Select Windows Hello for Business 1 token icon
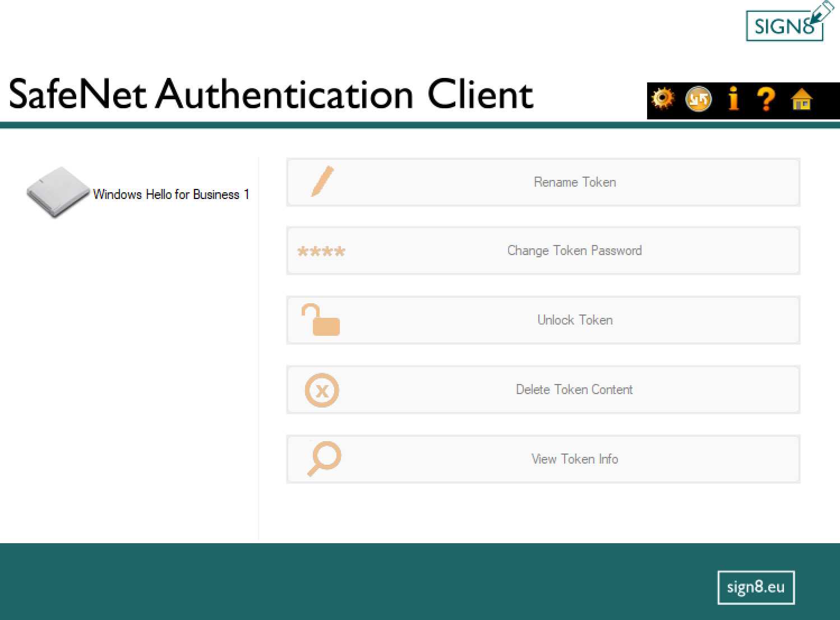Image resolution: width=840 pixels, height=620 pixels. click(x=58, y=192)
